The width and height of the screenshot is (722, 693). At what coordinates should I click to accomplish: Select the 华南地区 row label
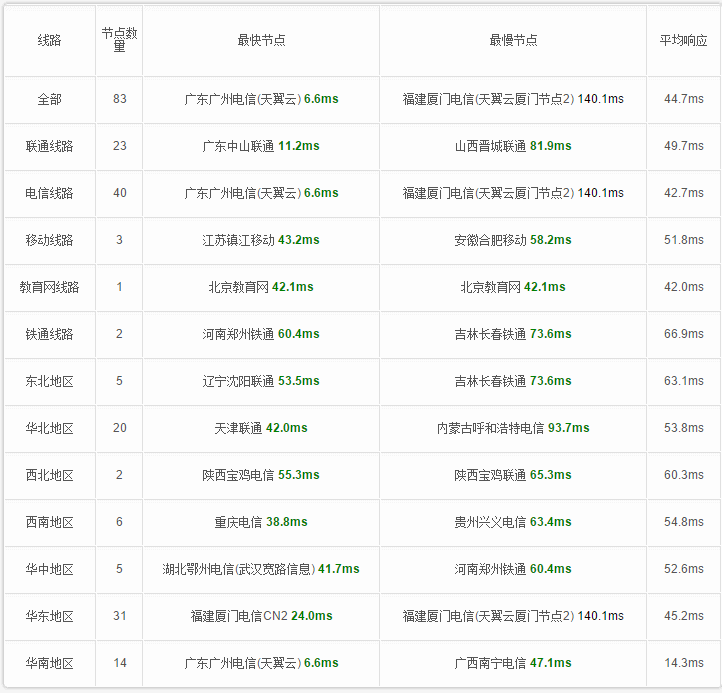click(49, 663)
